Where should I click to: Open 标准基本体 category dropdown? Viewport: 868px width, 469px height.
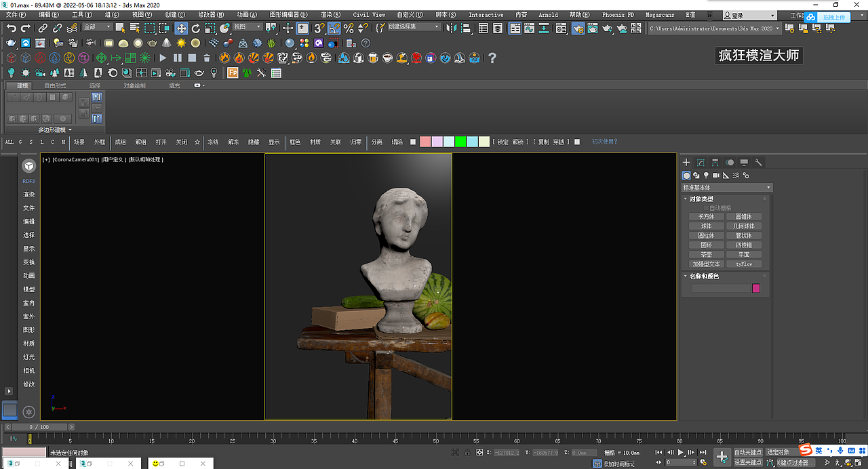tap(727, 188)
